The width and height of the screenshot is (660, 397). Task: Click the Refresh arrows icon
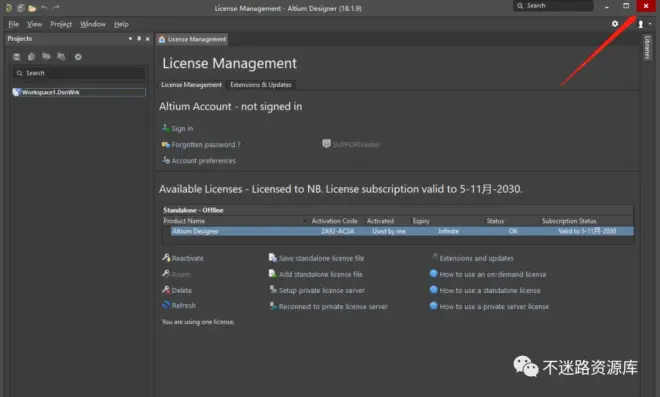(166, 305)
